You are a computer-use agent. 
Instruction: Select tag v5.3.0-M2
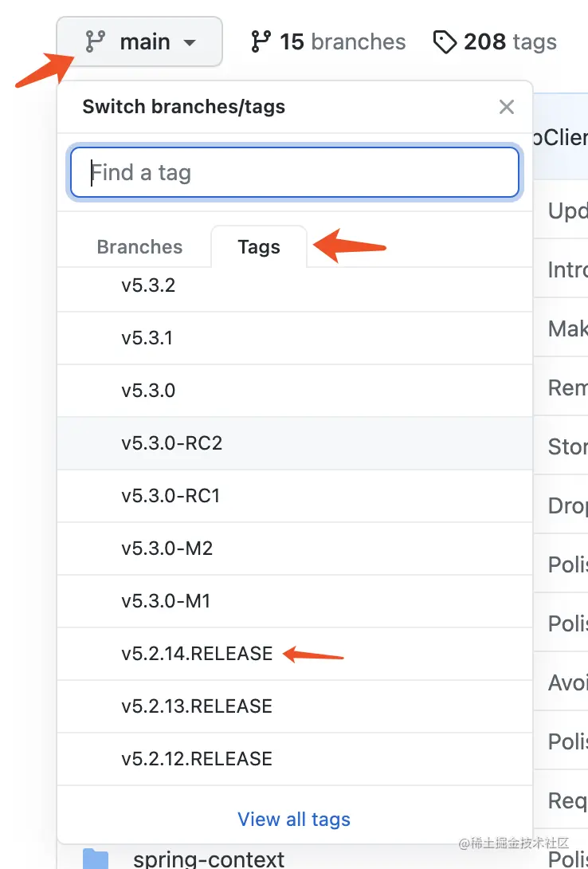(x=167, y=549)
